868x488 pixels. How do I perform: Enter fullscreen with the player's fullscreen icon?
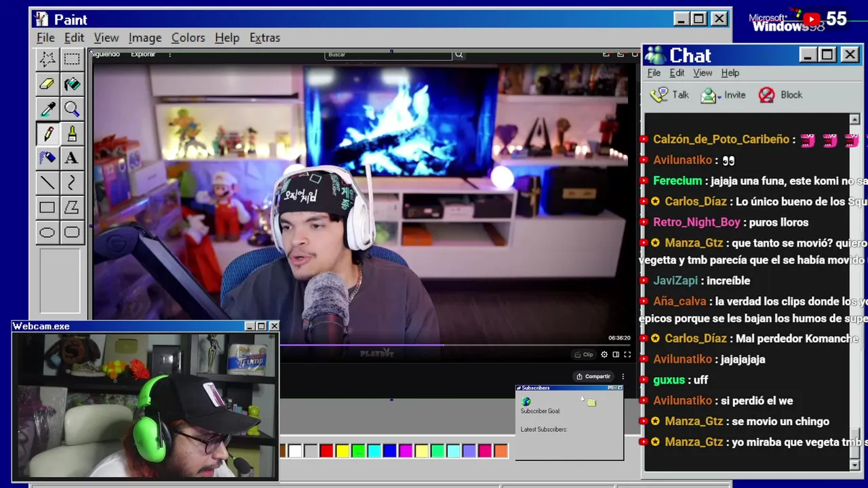(627, 354)
